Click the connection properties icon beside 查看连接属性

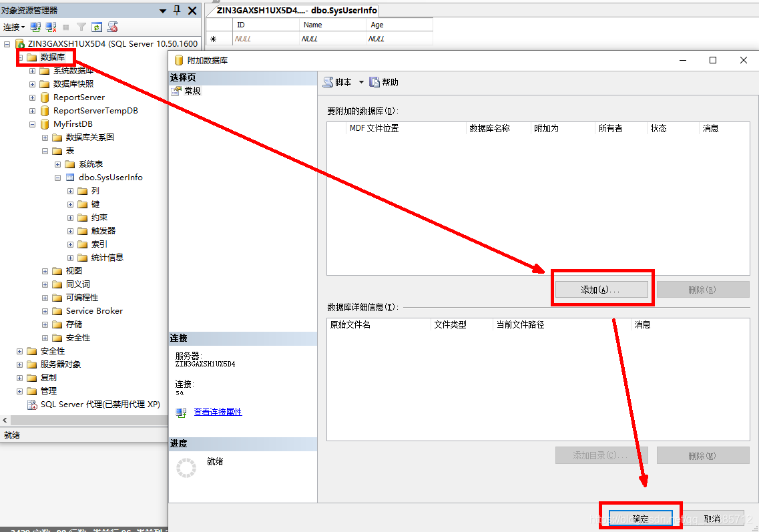180,412
